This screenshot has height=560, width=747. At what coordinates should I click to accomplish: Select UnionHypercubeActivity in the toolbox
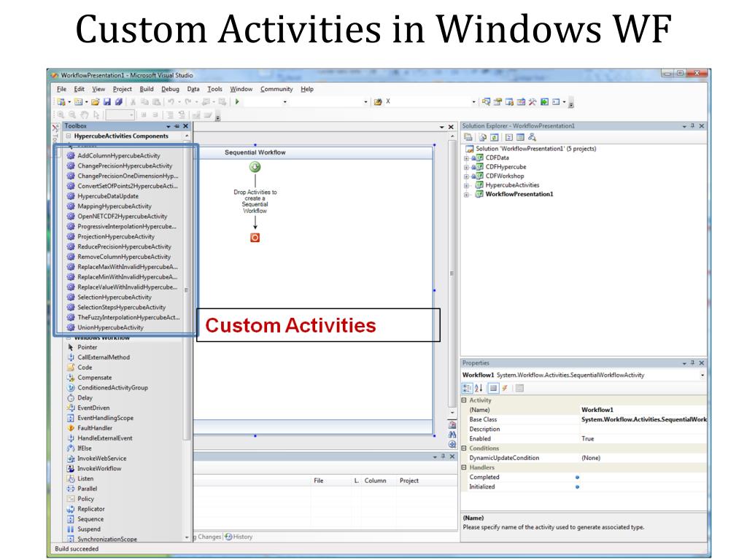click(x=111, y=327)
